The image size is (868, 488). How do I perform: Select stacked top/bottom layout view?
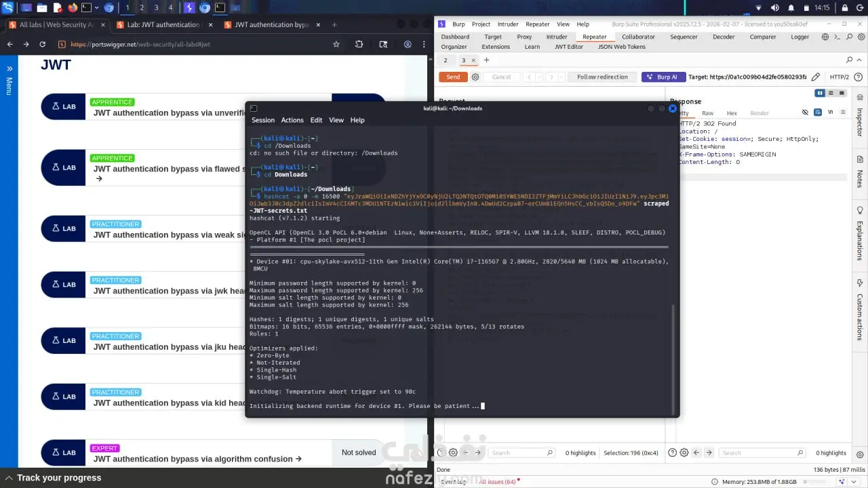831,93
